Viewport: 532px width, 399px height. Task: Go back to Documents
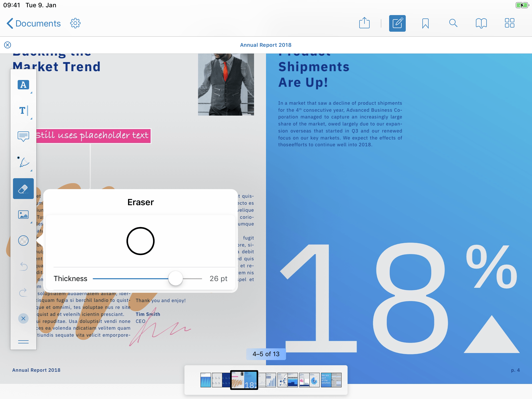point(34,23)
